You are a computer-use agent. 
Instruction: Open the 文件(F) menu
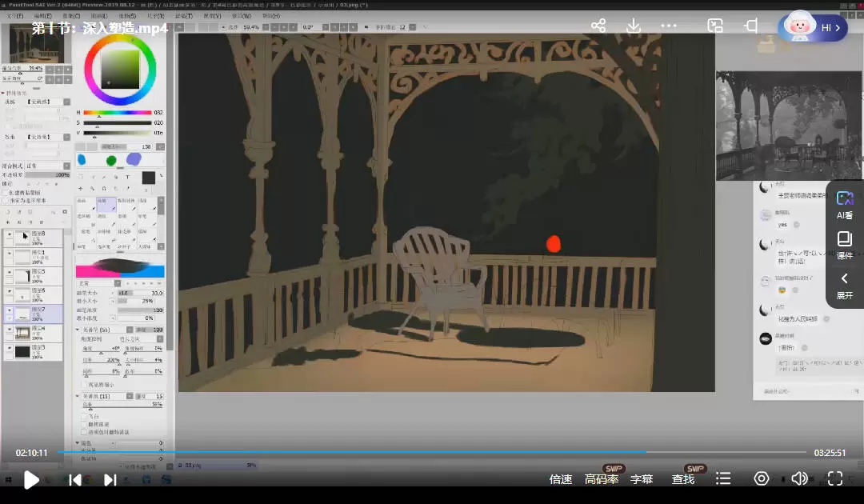click(x=15, y=16)
